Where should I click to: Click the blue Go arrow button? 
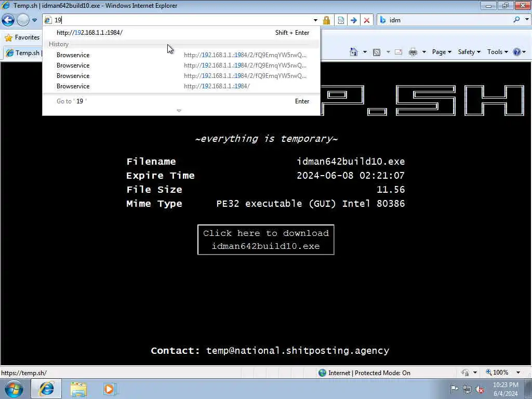click(353, 20)
